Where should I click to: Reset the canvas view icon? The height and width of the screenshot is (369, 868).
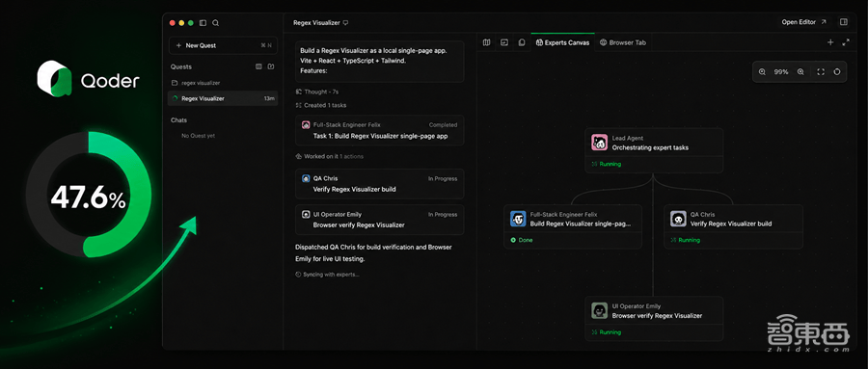pyautogui.click(x=837, y=72)
